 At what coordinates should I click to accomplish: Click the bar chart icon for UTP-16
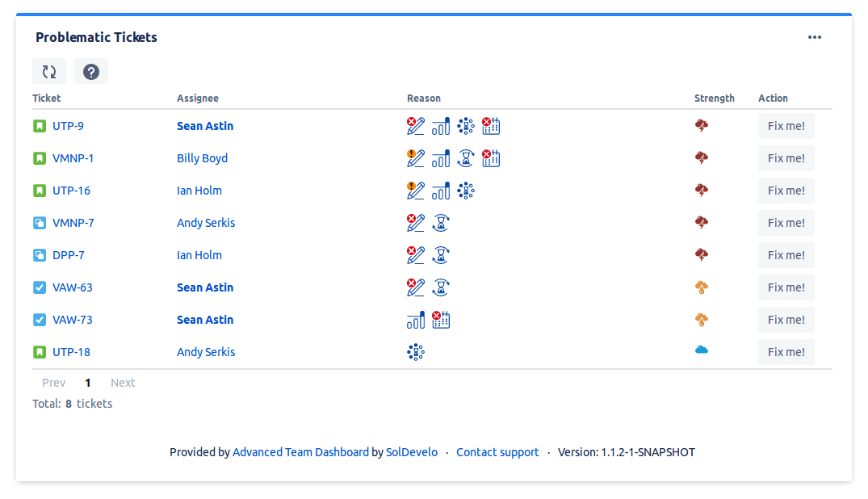[441, 191]
